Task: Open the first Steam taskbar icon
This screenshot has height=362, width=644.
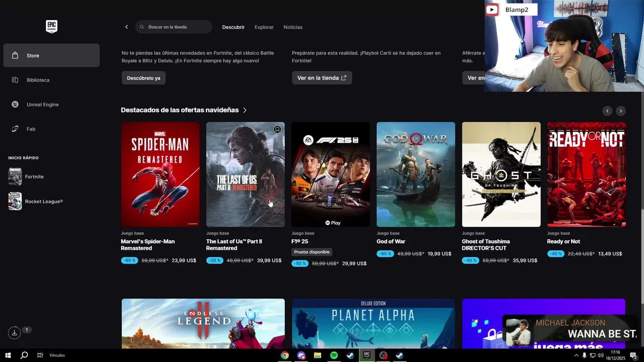Action: pyautogui.click(x=350, y=355)
